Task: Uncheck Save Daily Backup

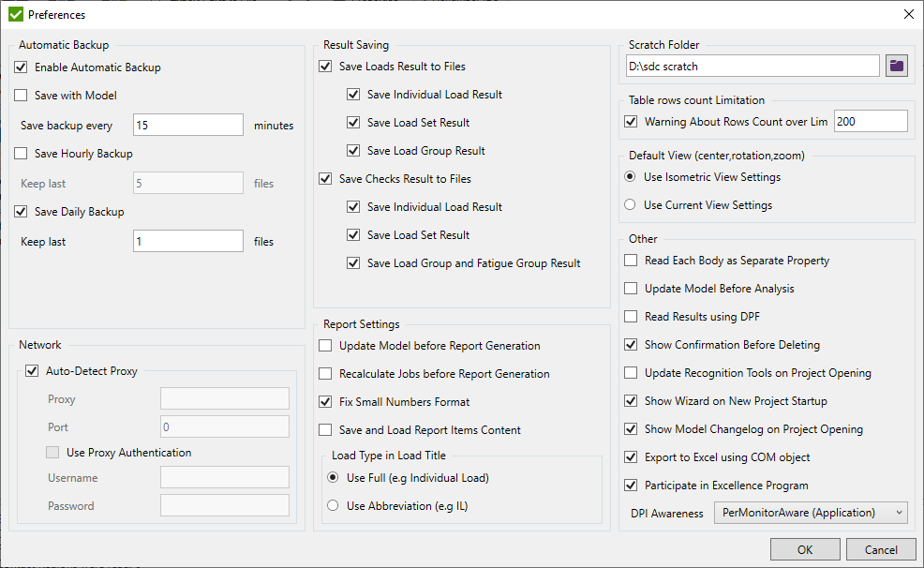Action: tap(21, 211)
